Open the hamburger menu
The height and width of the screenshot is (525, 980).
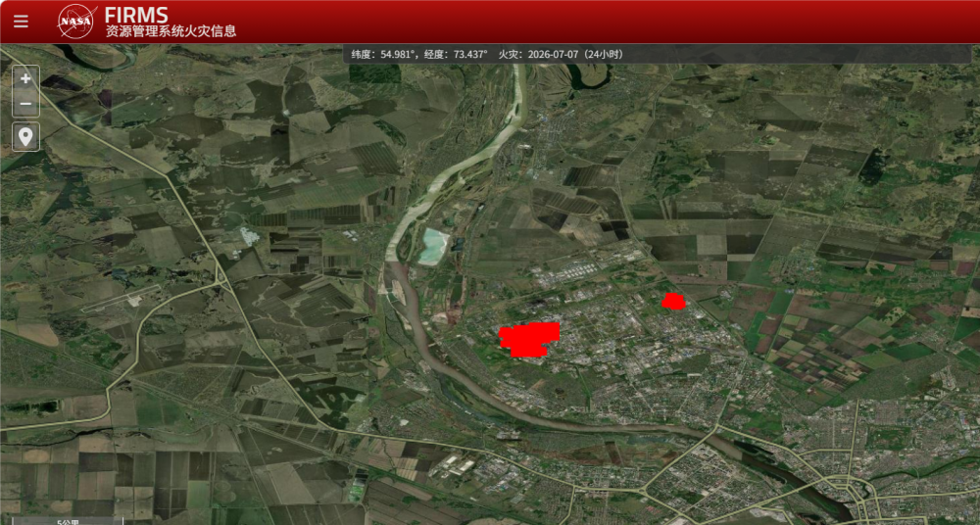click(x=21, y=22)
